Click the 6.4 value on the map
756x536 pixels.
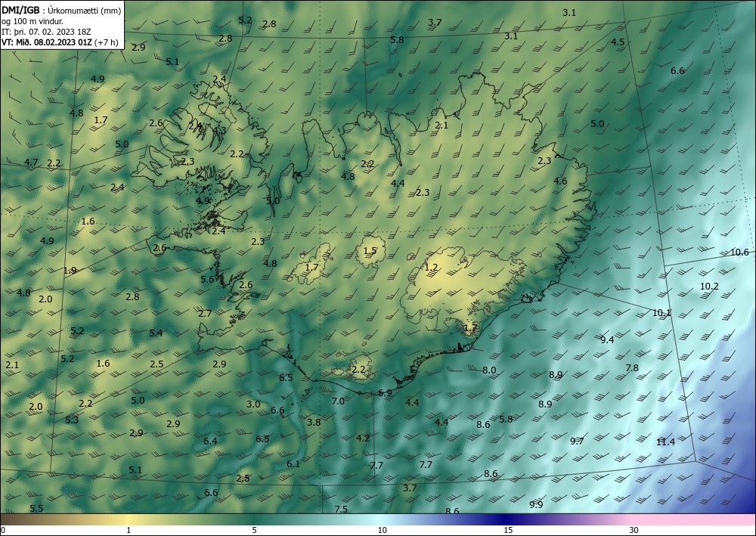point(210,441)
